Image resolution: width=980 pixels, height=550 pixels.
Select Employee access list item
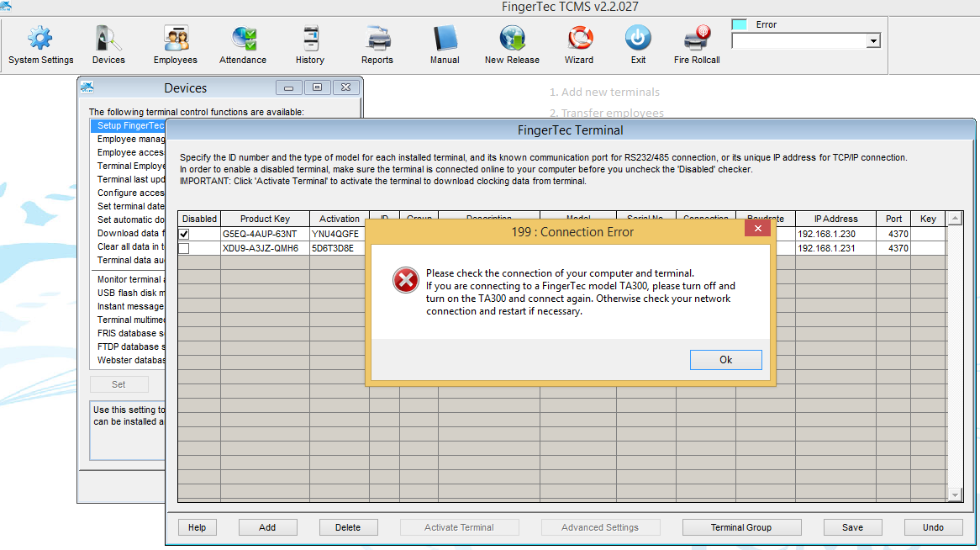point(128,153)
